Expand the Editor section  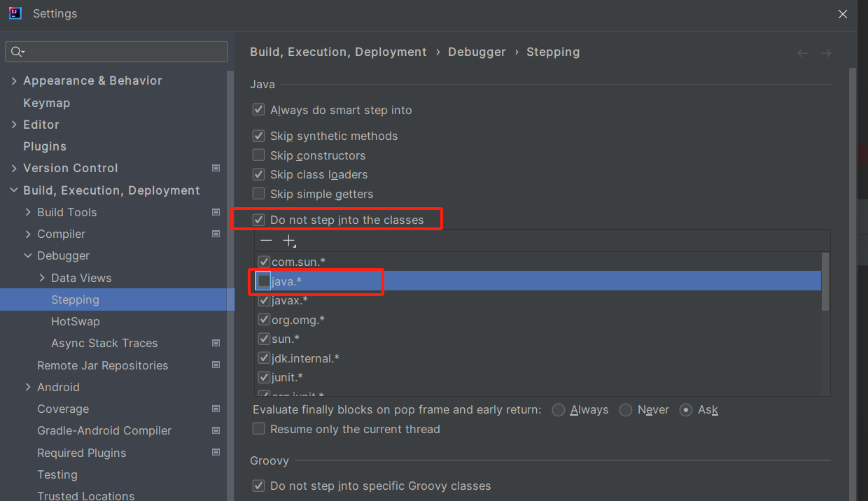(x=14, y=125)
